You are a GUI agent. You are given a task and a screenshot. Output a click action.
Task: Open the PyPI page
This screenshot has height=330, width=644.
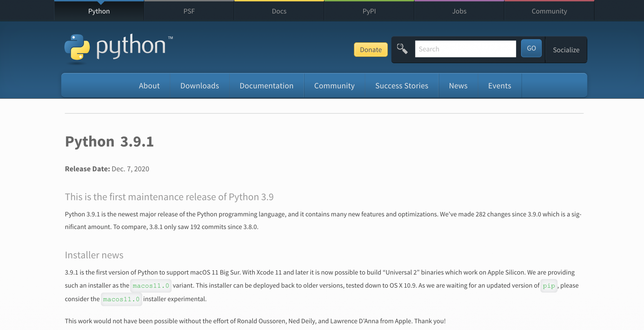coord(369,11)
